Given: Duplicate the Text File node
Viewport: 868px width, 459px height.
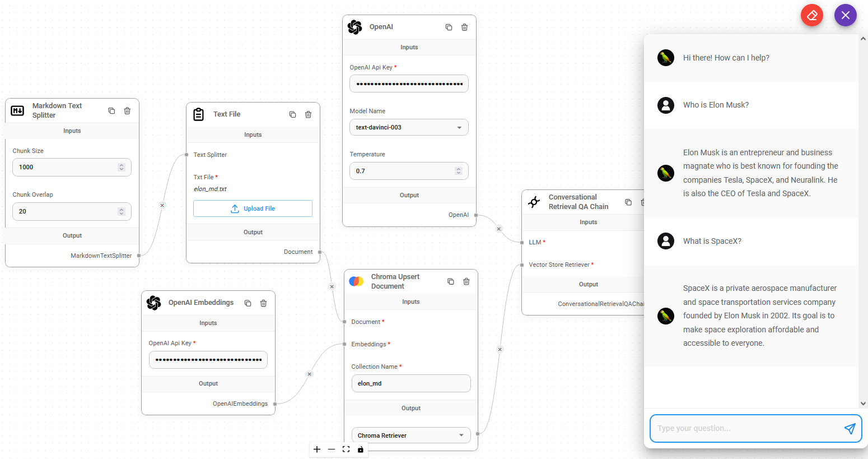Looking at the screenshot, I should 292,114.
